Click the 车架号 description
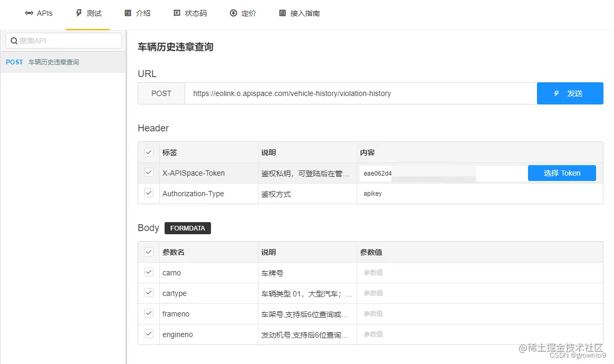Image resolution: width=614 pixels, height=364 pixels. pos(304,314)
